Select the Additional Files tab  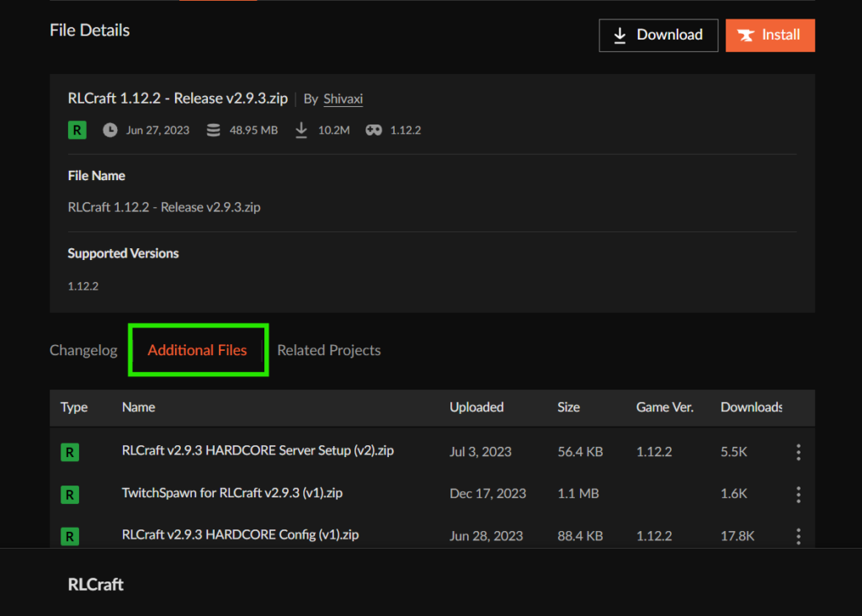point(198,350)
